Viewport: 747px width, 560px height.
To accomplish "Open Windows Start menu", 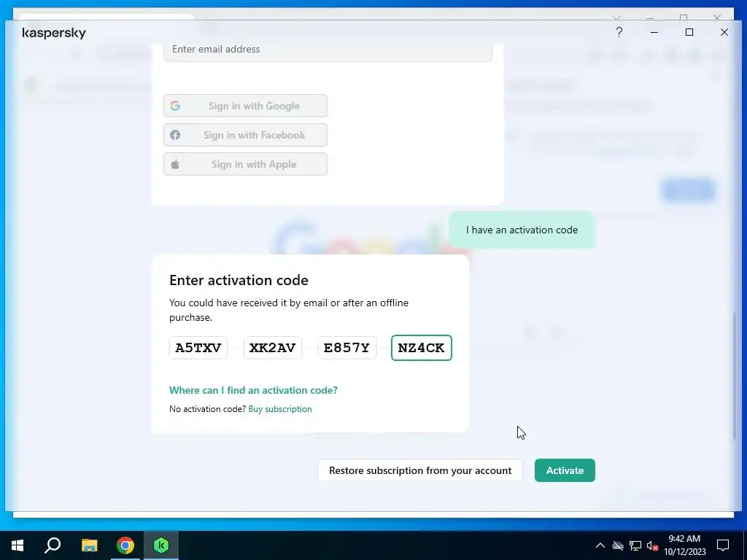I will tap(18, 545).
